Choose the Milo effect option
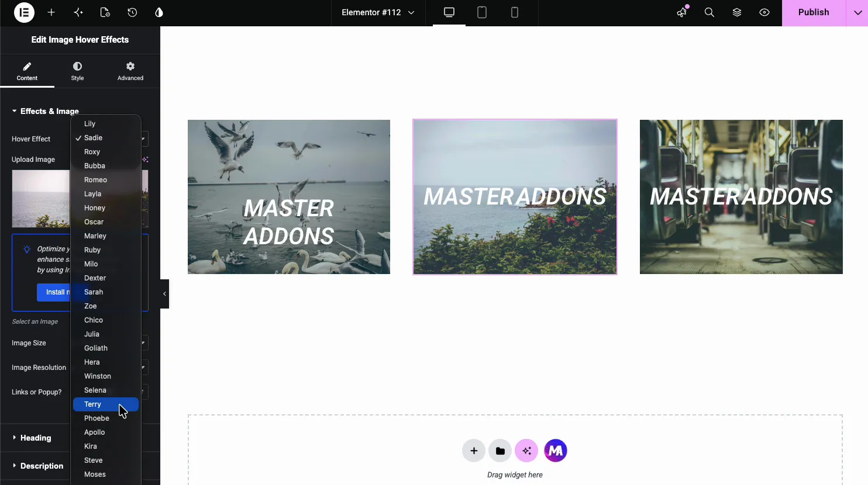This screenshot has height=485, width=868. coord(106,264)
